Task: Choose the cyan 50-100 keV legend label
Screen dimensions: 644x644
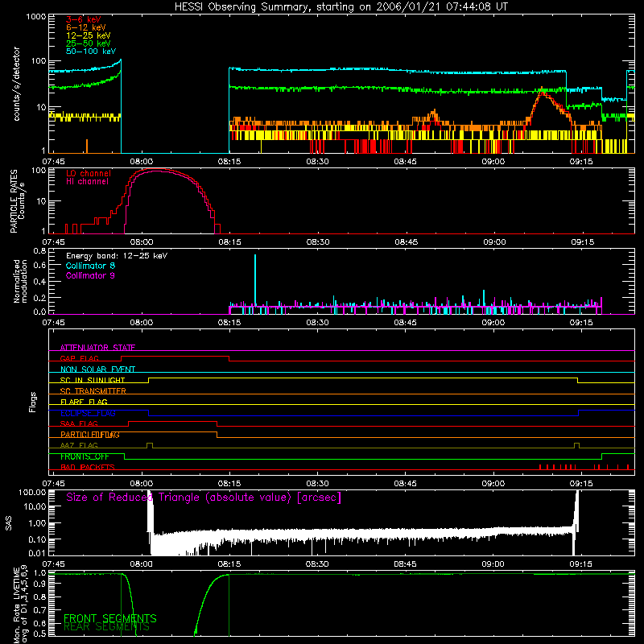Action: coord(91,51)
